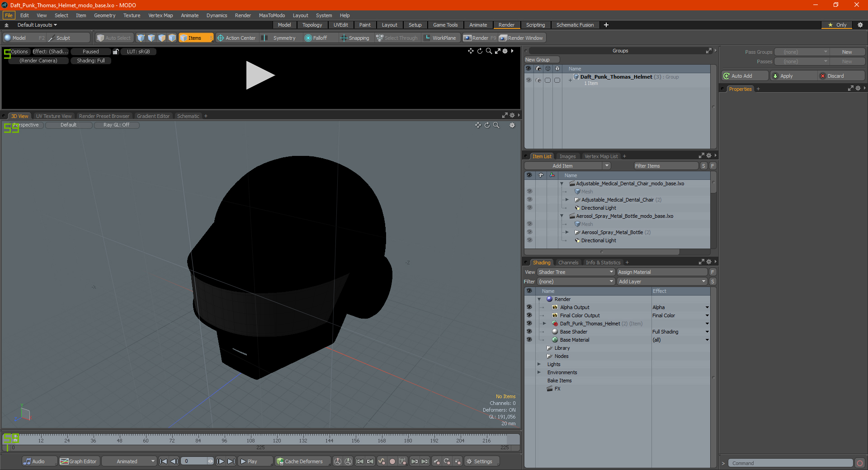Toggle visibility of Daft_Punk_Thomas_Helmet shader item
This screenshot has width=868, height=470.
tap(529, 324)
